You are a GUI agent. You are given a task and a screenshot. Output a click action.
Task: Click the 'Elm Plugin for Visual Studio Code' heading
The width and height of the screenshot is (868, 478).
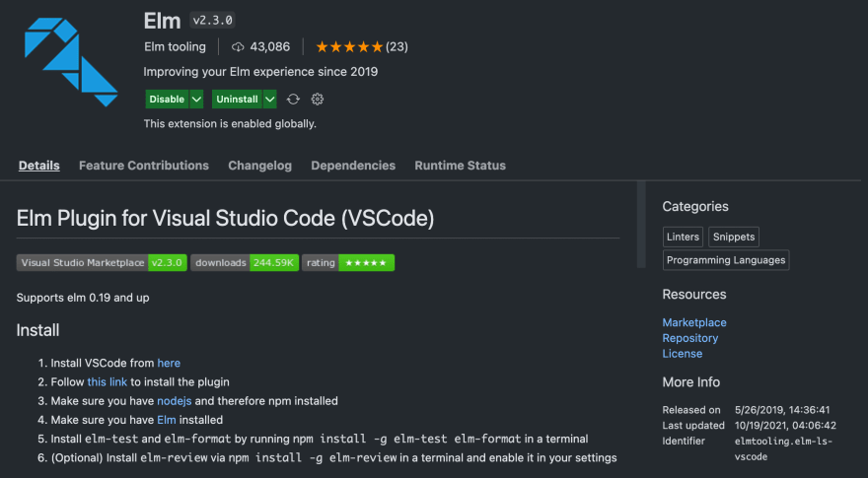pos(225,218)
